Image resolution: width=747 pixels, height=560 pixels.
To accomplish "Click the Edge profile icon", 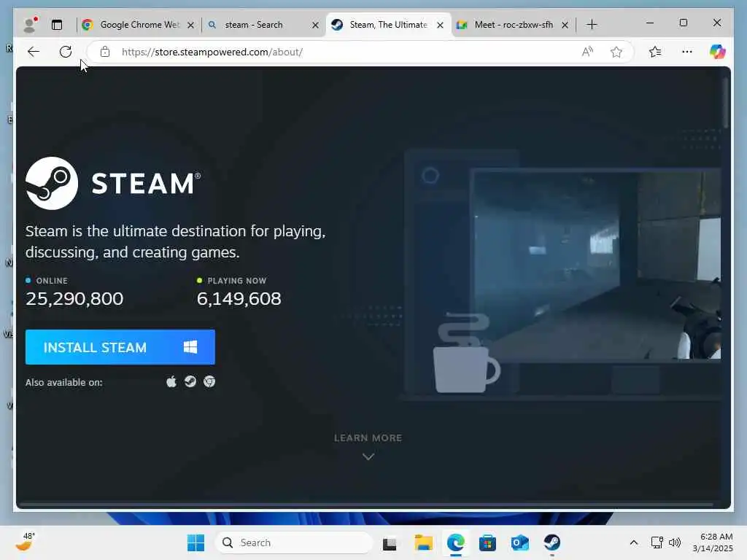I will [30, 25].
